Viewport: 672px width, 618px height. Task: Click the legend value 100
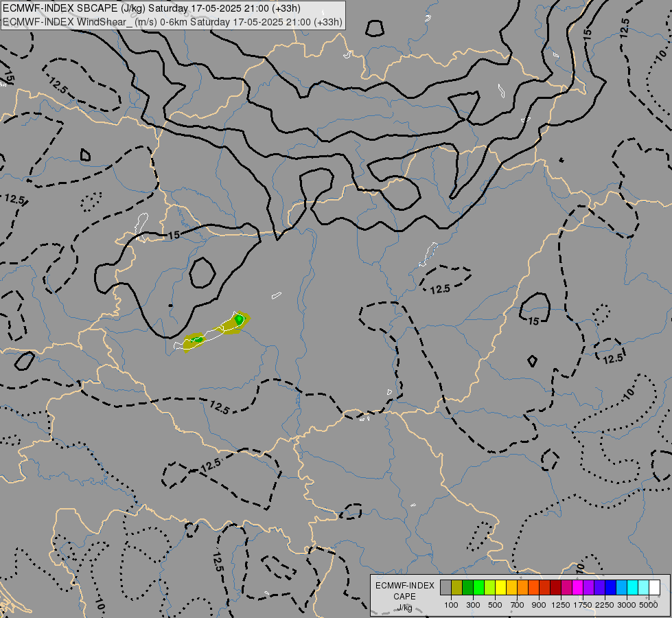[x=451, y=605]
